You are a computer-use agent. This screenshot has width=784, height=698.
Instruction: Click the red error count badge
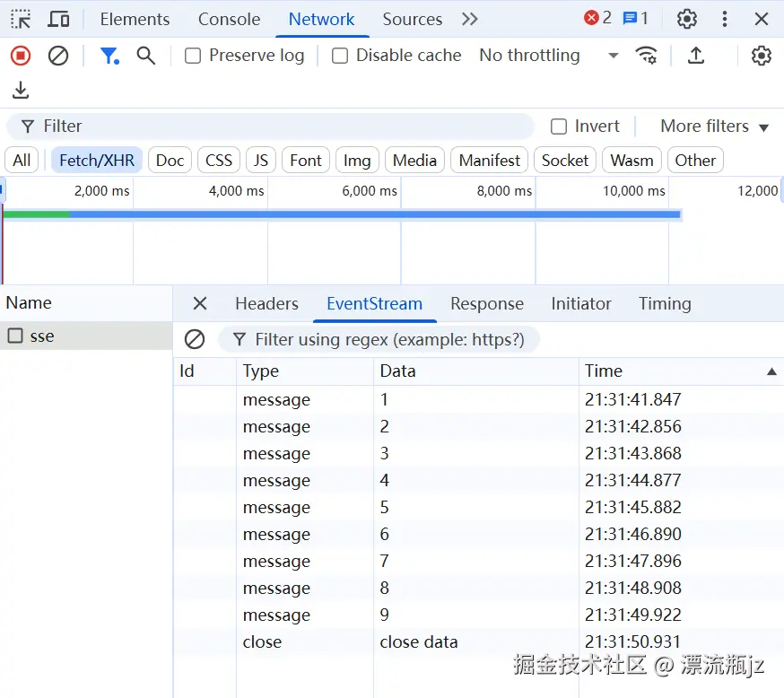[x=597, y=19]
